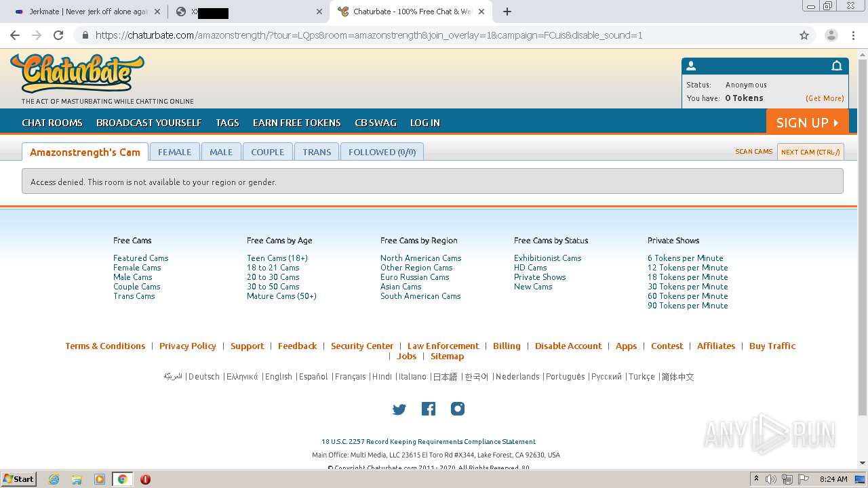Image resolution: width=868 pixels, height=488 pixels.
Task: Click the Teen Cams (18+) link
Action: click(x=277, y=258)
